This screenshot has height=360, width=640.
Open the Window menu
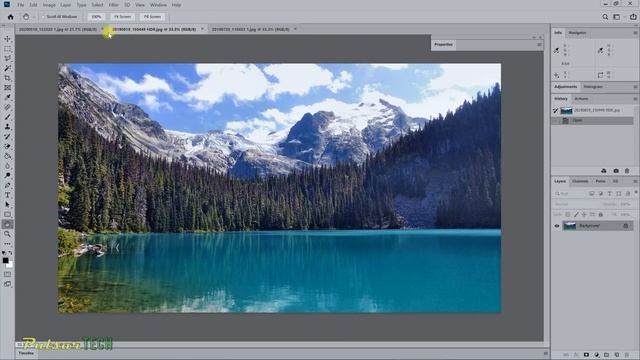click(x=158, y=5)
